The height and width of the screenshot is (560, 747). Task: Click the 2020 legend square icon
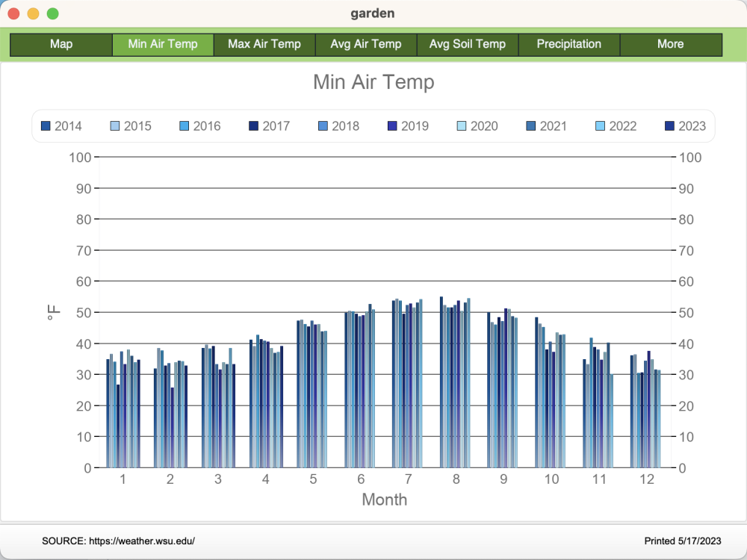pyautogui.click(x=462, y=126)
